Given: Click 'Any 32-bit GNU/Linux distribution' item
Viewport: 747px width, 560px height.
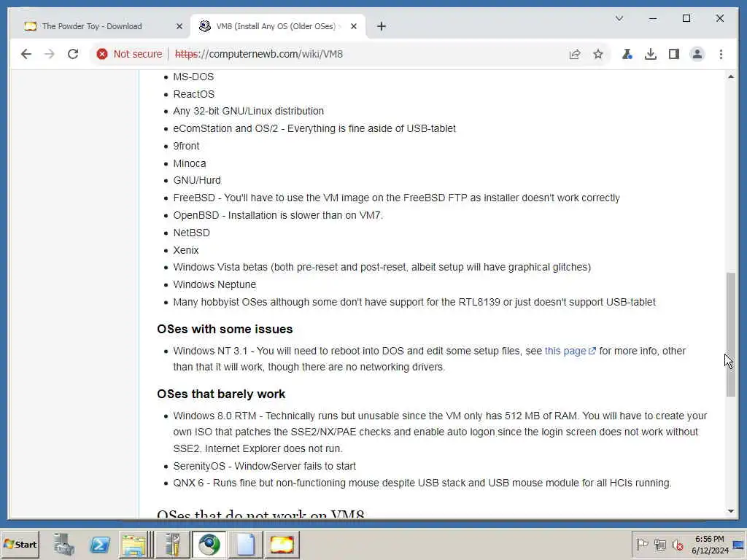Looking at the screenshot, I should [248, 111].
